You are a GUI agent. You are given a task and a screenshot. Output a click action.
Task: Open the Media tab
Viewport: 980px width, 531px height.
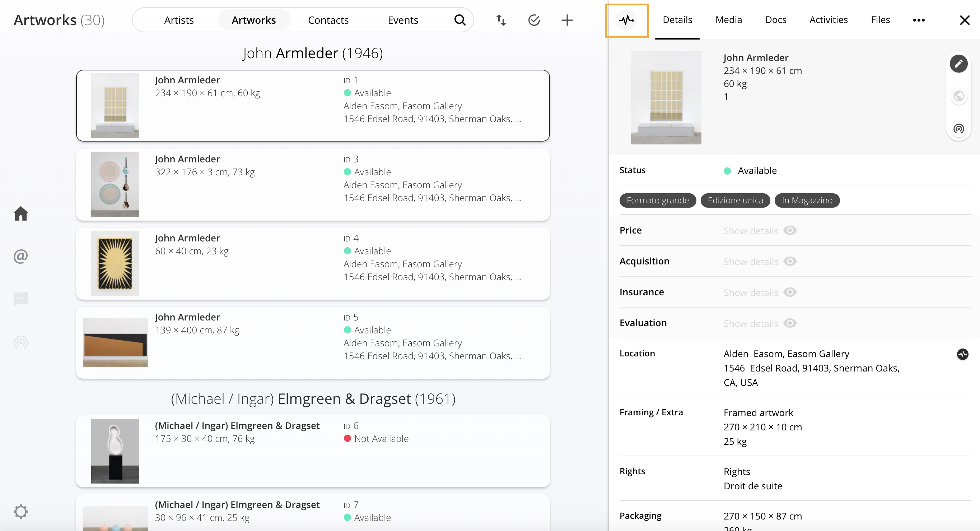(x=728, y=20)
